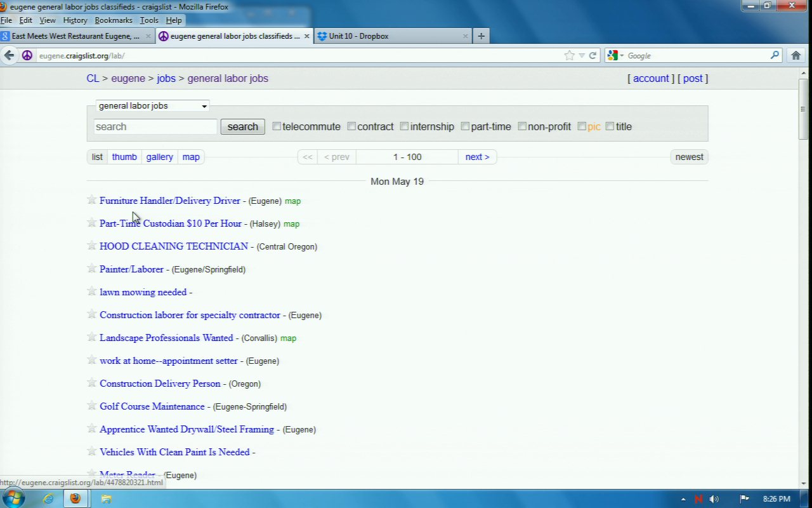
Task: Toggle the pic filter checkbox
Action: coord(582,126)
